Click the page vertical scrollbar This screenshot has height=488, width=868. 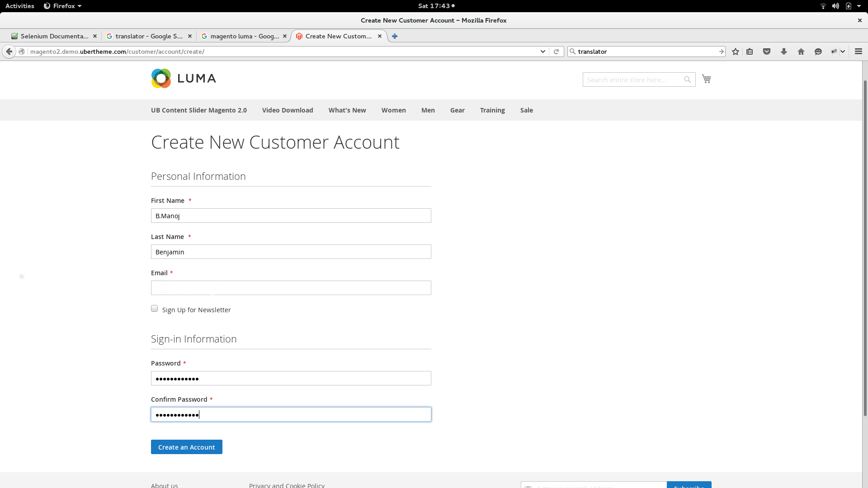[x=865, y=249]
